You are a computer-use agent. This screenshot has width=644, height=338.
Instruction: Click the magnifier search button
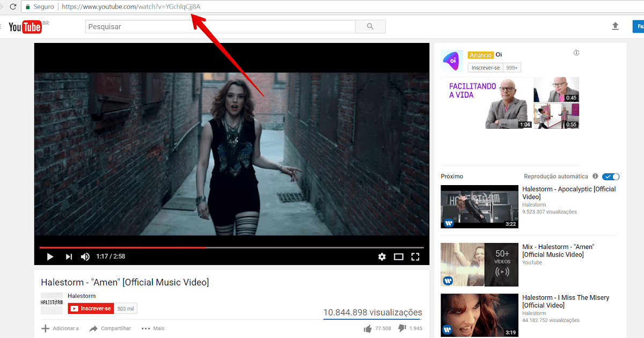click(370, 27)
